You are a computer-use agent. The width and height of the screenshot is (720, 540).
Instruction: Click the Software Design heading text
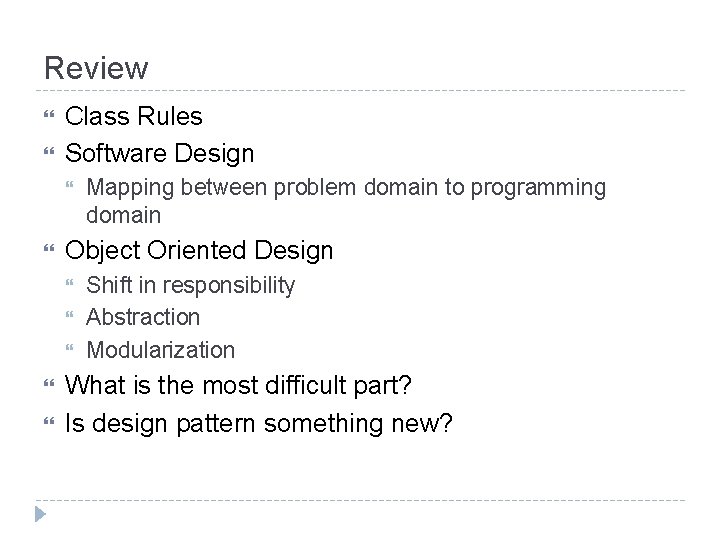pos(159,153)
